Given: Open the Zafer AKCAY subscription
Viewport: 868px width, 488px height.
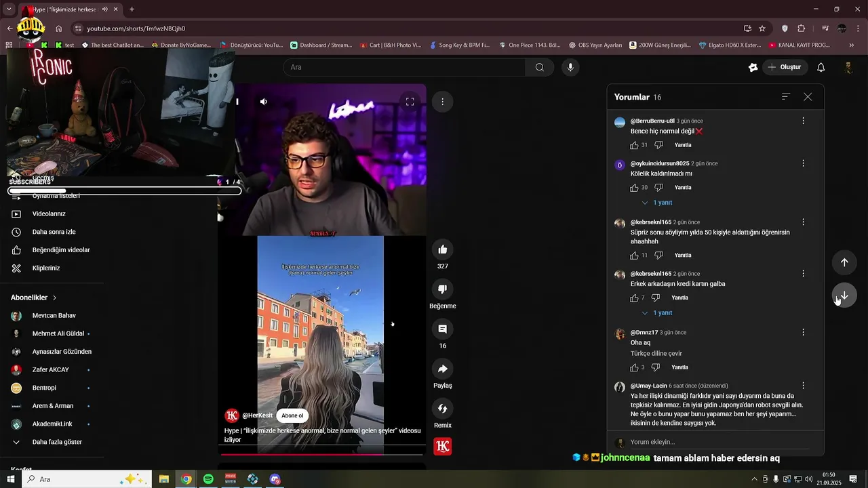Looking at the screenshot, I should (52, 370).
